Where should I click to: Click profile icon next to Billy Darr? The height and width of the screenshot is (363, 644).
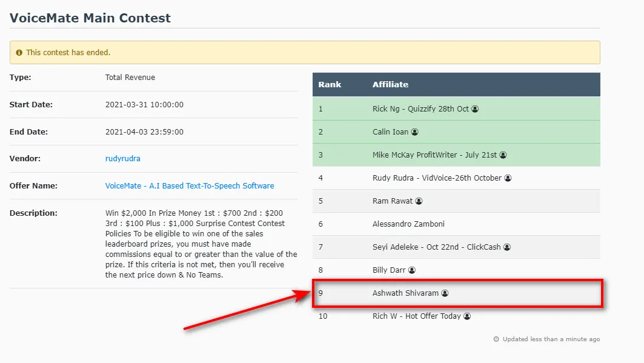[x=412, y=270]
